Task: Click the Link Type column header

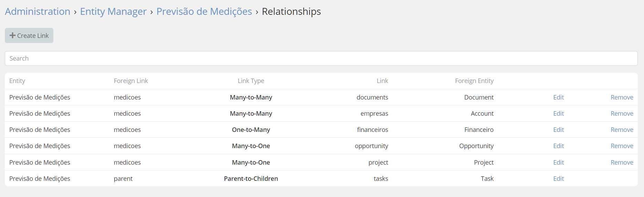Action: pos(251,81)
